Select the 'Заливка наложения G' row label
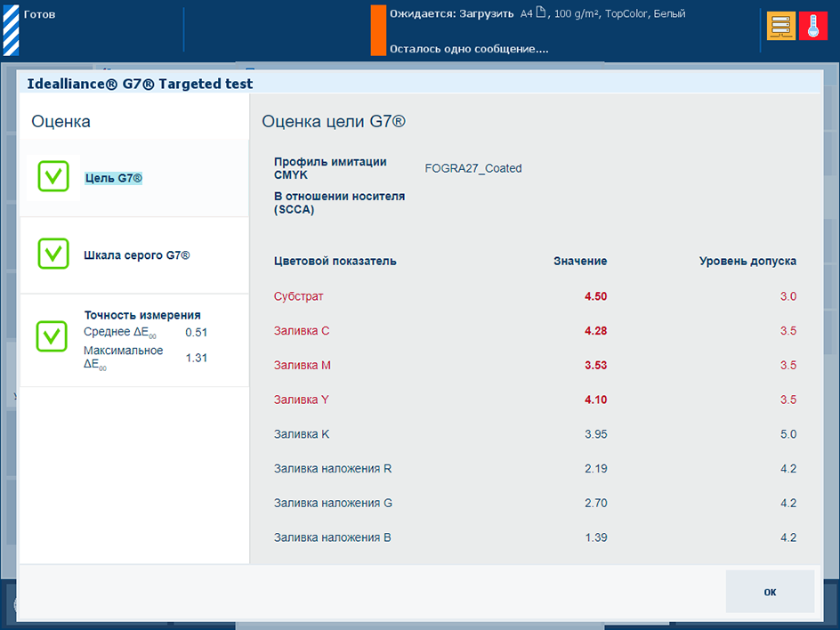Screen dimensions: 840x630 (333, 503)
